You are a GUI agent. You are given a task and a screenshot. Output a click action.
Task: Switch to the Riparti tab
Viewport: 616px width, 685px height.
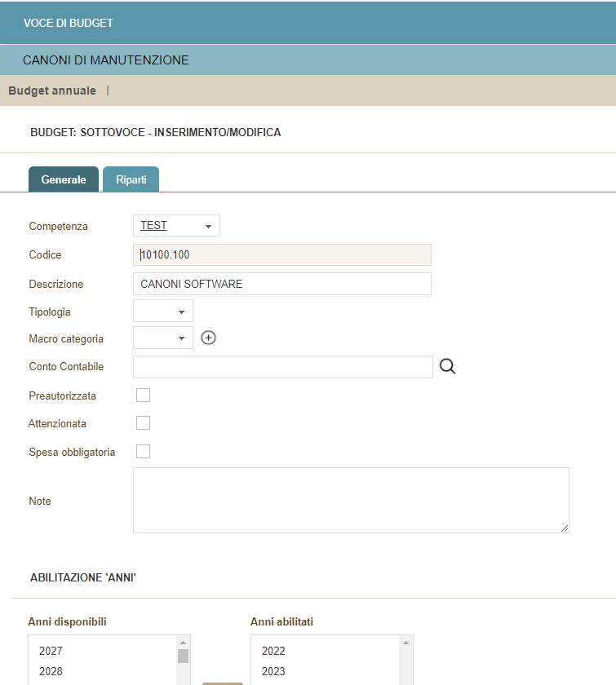[x=131, y=179]
